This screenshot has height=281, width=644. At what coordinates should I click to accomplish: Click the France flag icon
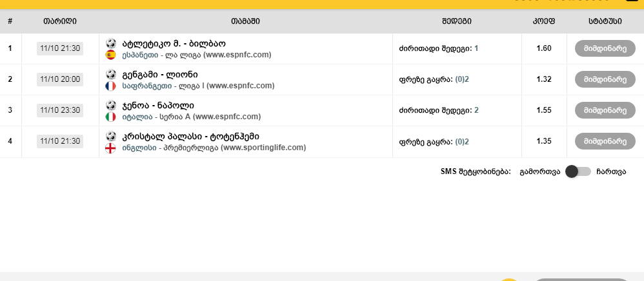[x=110, y=86]
